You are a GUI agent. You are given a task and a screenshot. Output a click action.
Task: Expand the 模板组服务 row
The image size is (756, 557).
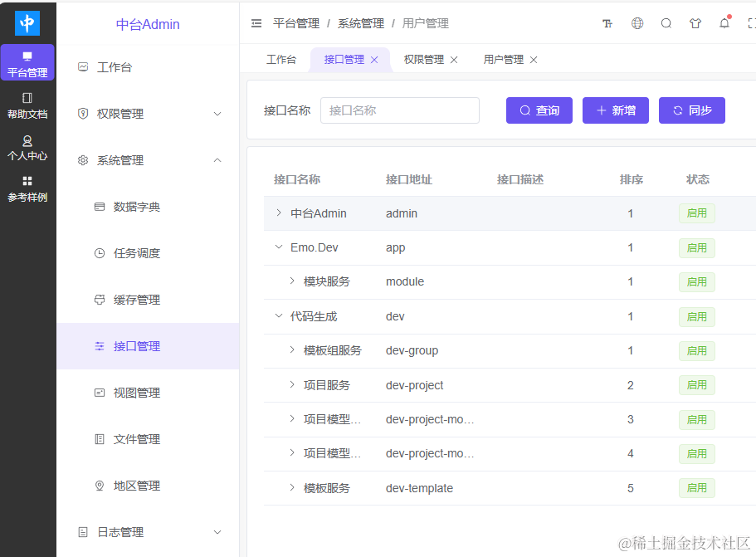coord(292,350)
